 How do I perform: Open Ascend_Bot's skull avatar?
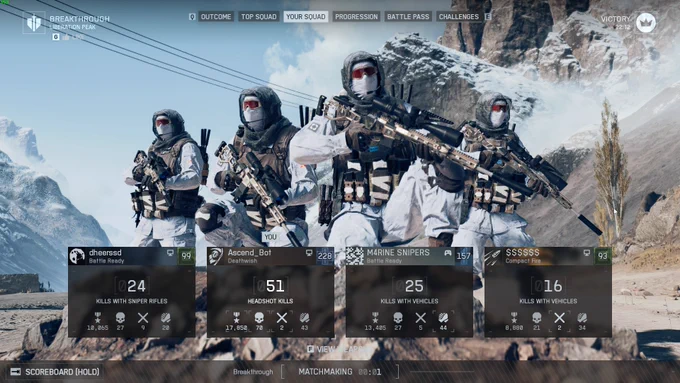[216, 256]
